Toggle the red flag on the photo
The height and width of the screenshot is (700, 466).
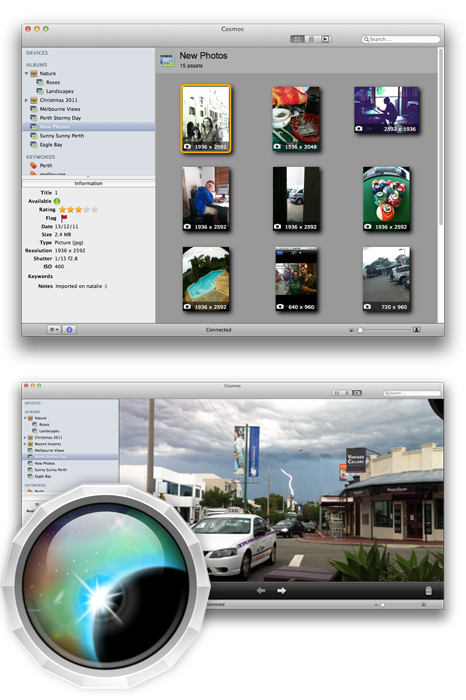pyautogui.click(x=64, y=218)
